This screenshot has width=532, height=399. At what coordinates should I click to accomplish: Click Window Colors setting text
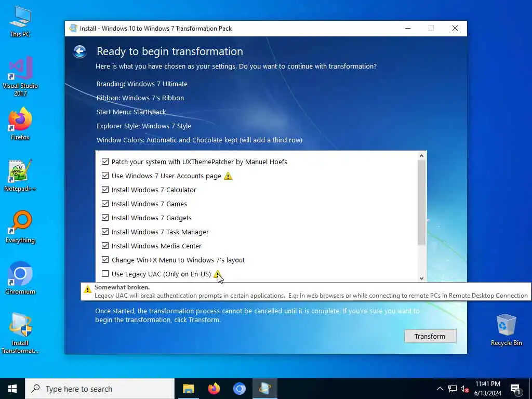199,140
